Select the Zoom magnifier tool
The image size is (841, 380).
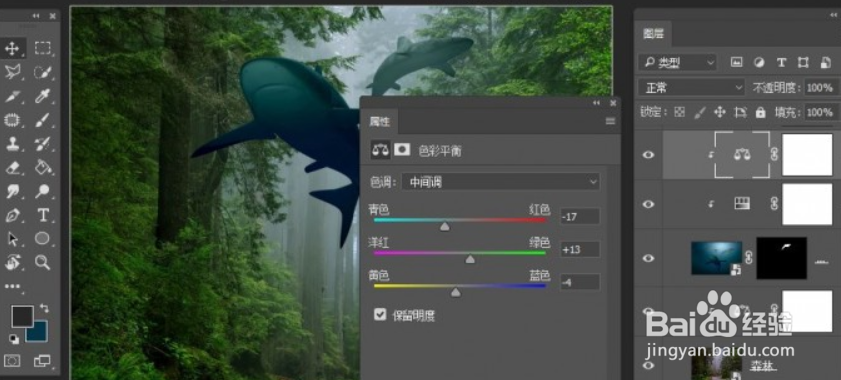(x=42, y=262)
